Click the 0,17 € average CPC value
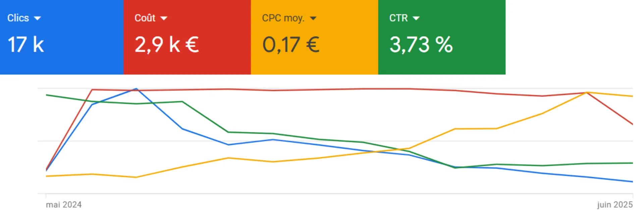Viewport: 644px width, 215px height. [x=291, y=45]
